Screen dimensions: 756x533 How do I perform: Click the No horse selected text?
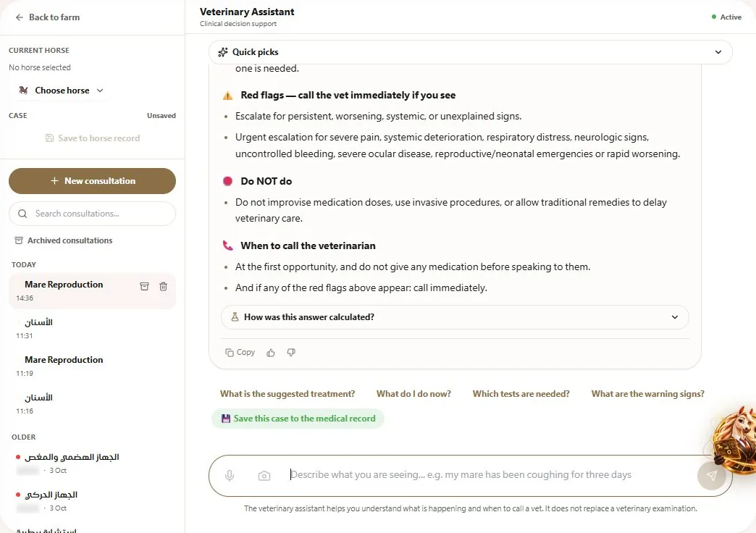tap(40, 67)
